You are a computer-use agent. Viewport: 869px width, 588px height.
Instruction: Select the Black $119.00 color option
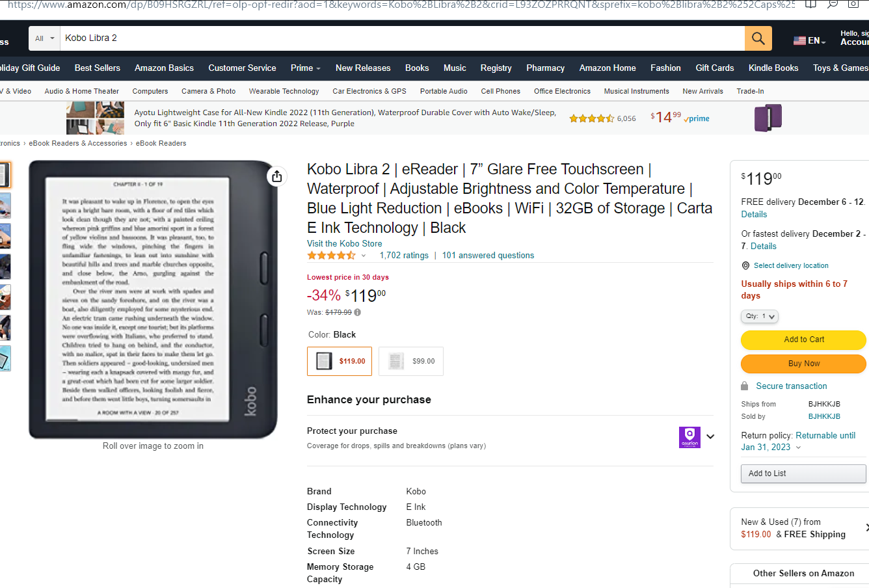[x=340, y=361]
